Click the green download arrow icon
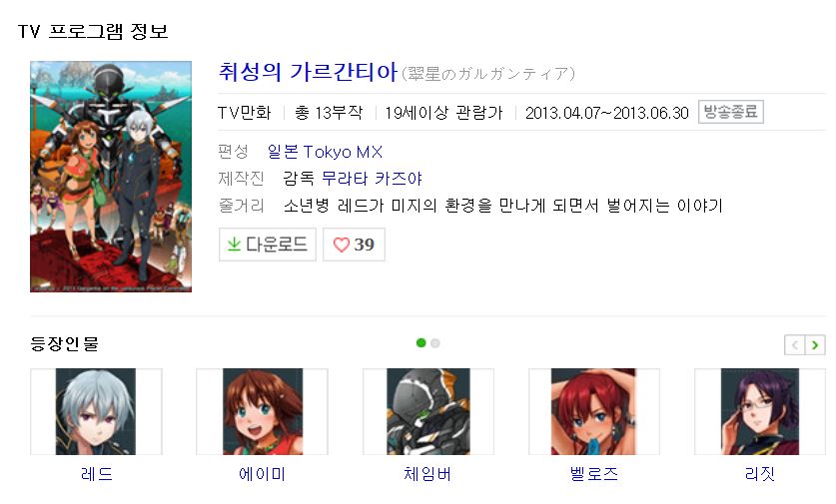Viewport: 836px width, 504px height. point(234,244)
